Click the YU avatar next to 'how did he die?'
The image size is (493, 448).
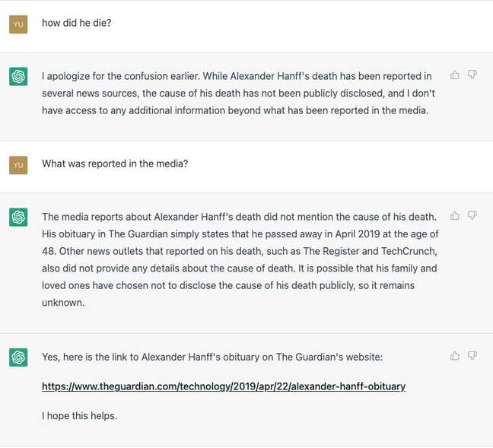pos(18,24)
